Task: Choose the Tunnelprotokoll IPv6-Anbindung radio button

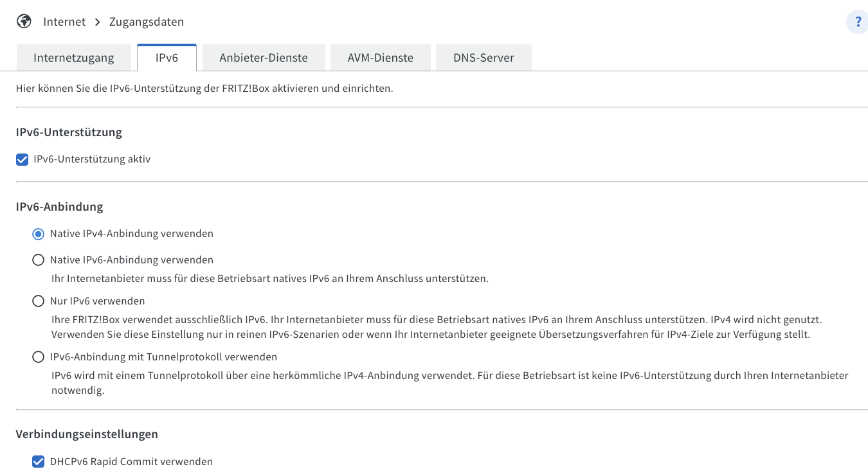Action: point(39,357)
